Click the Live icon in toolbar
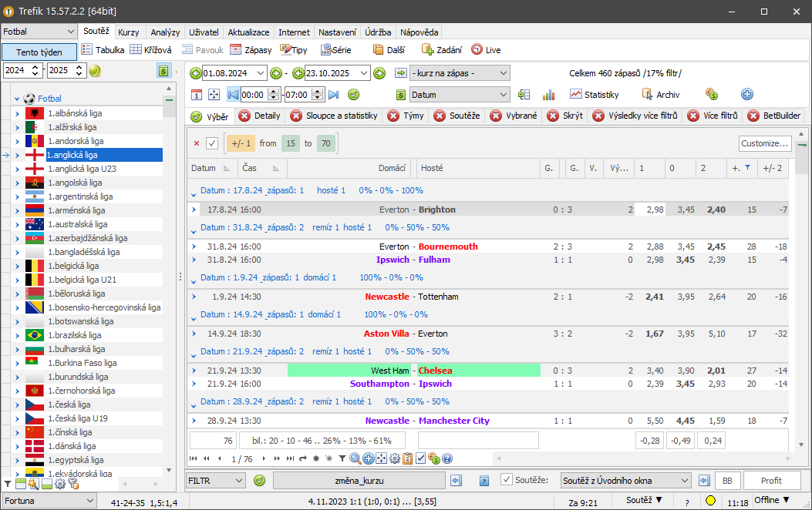The width and height of the screenshot is (812, 510). 486,50
